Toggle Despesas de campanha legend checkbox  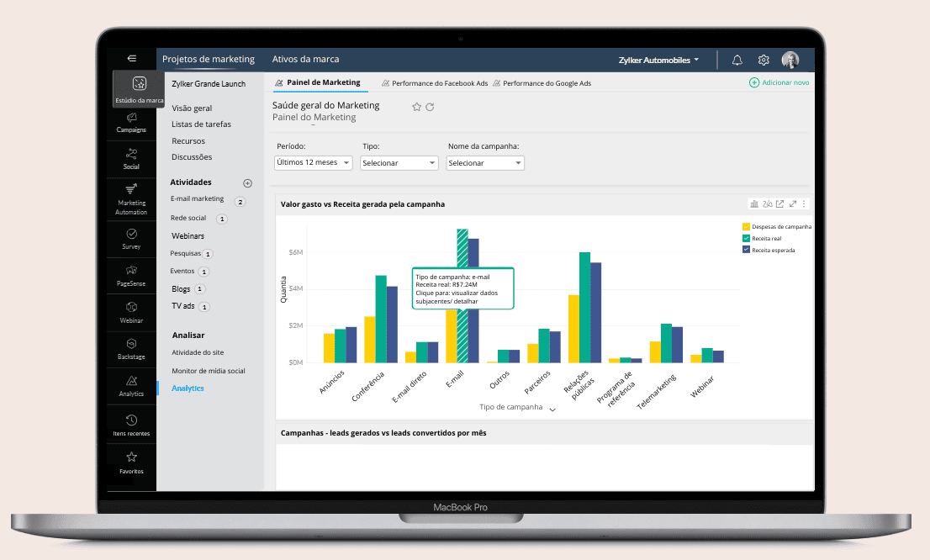(746, 227)
